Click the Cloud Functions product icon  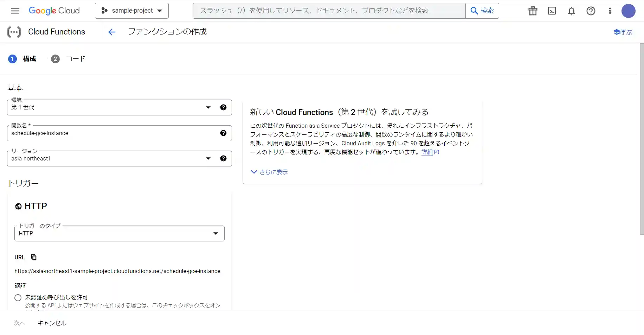[x=14, y=32]
